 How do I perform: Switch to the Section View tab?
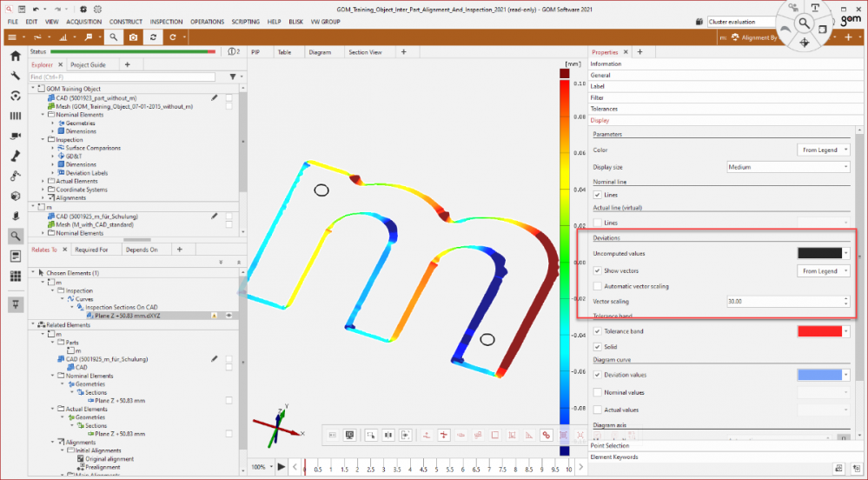(365, 52)
